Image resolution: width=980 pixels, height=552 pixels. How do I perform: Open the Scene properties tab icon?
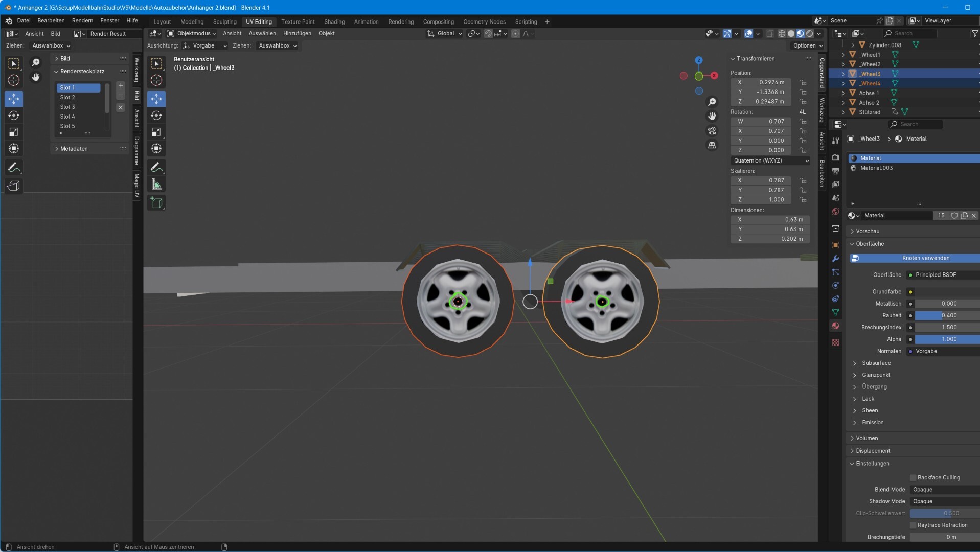tap(835, 197)
